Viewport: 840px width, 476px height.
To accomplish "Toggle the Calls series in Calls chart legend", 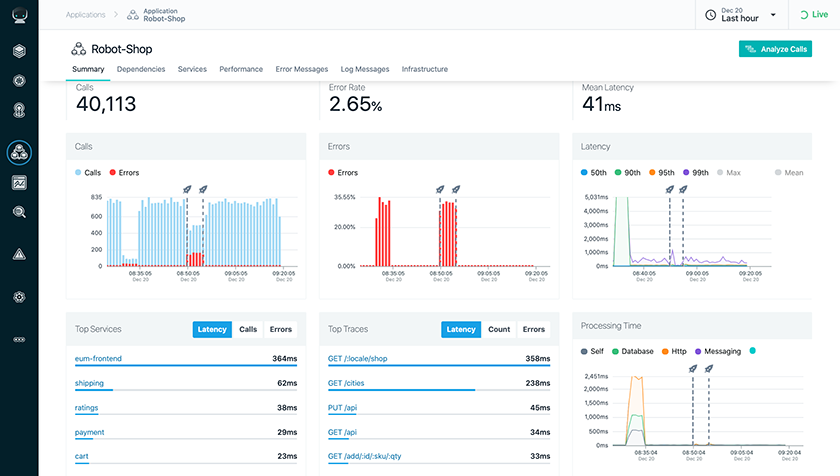I will [x=88, y=173].
